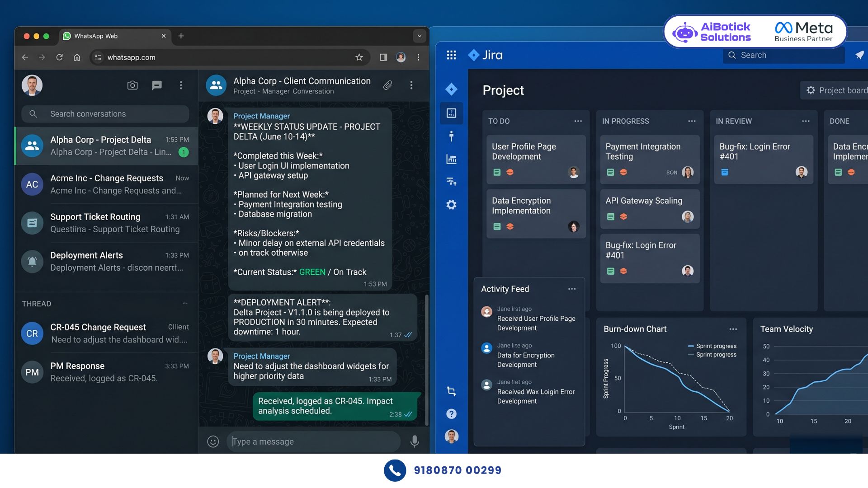
Task: Click the browser profile avatar
Action: pos(401,57)
